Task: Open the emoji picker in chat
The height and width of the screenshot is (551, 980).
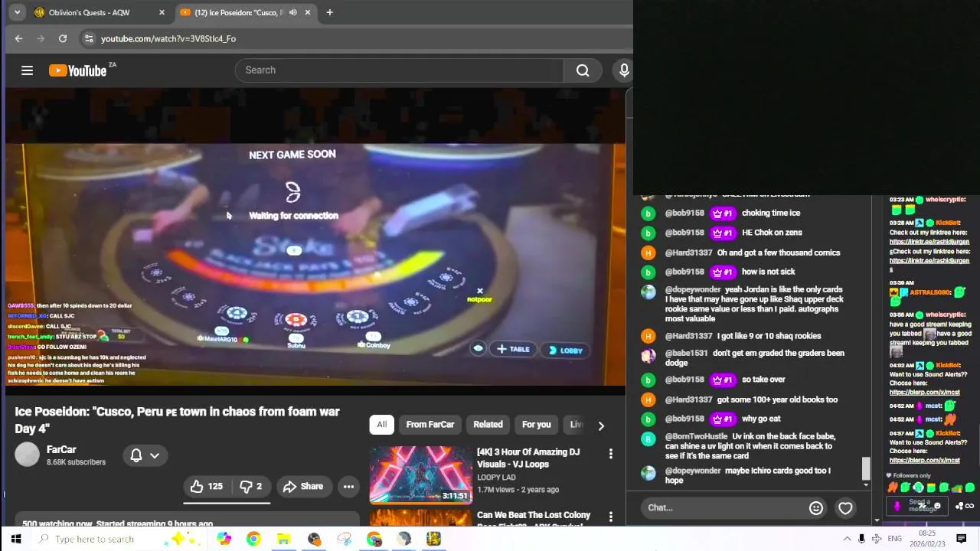Action: pos(816,507)
